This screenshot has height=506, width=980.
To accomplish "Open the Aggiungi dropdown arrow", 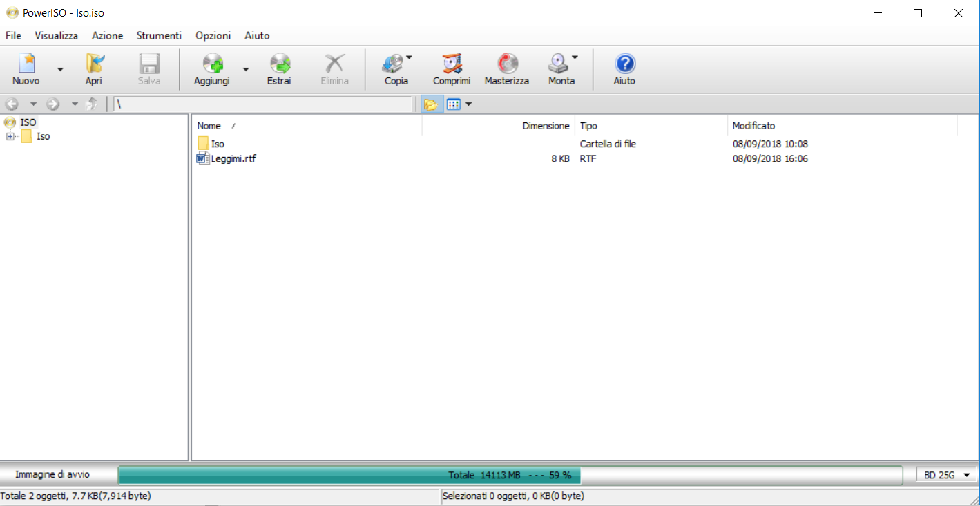I will [245, 69].
